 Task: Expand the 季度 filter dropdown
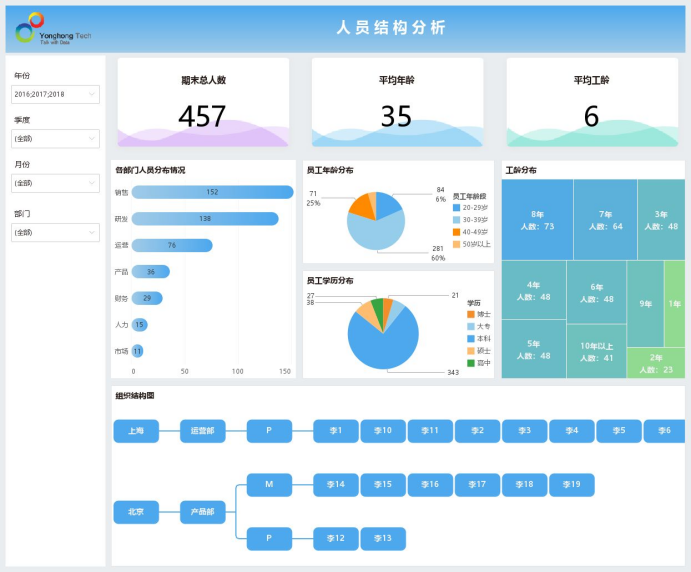pyautogui.click(x=55, y=138)
